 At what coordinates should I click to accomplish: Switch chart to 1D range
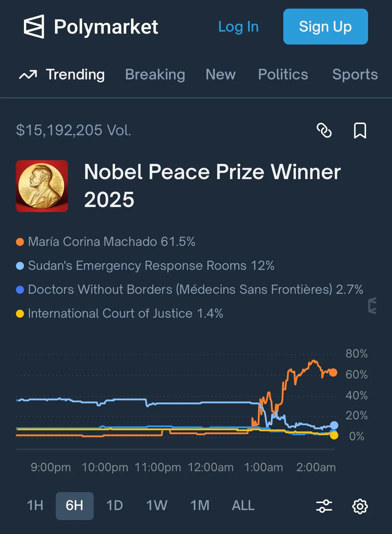click(114, 505)
